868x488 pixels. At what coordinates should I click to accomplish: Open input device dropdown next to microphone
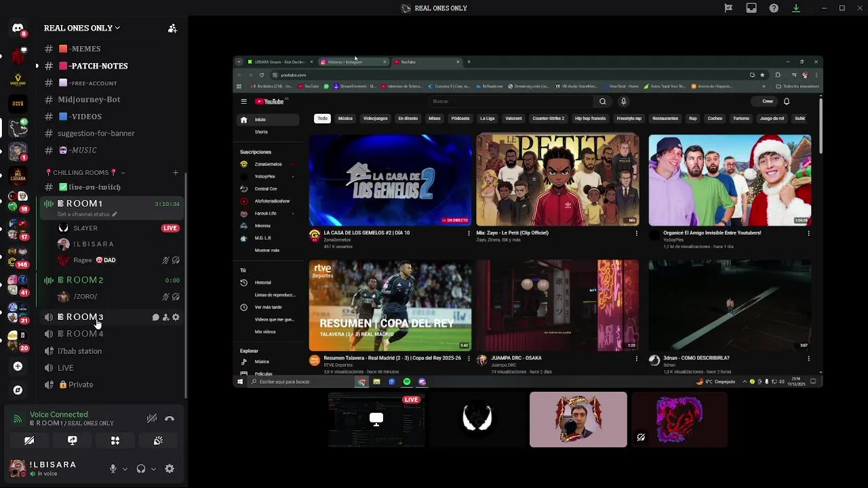(125, 468)
